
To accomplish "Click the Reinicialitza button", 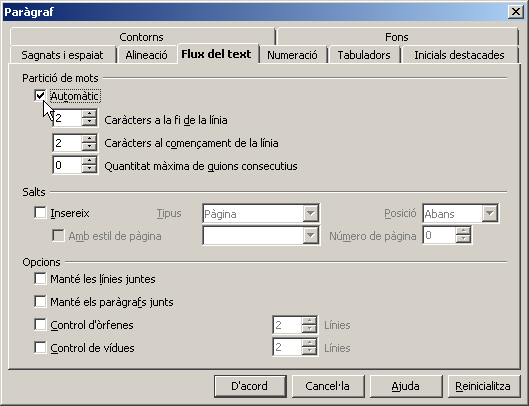I will click(x=483, y=386).
